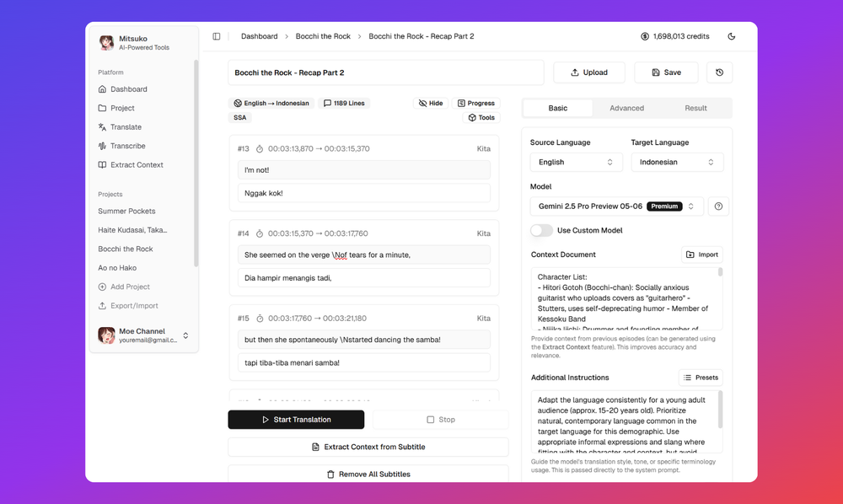843x504 pixels.
Task: Click timestamp 00:03:13,870 on subtitle #13
Action: [290, 149]
